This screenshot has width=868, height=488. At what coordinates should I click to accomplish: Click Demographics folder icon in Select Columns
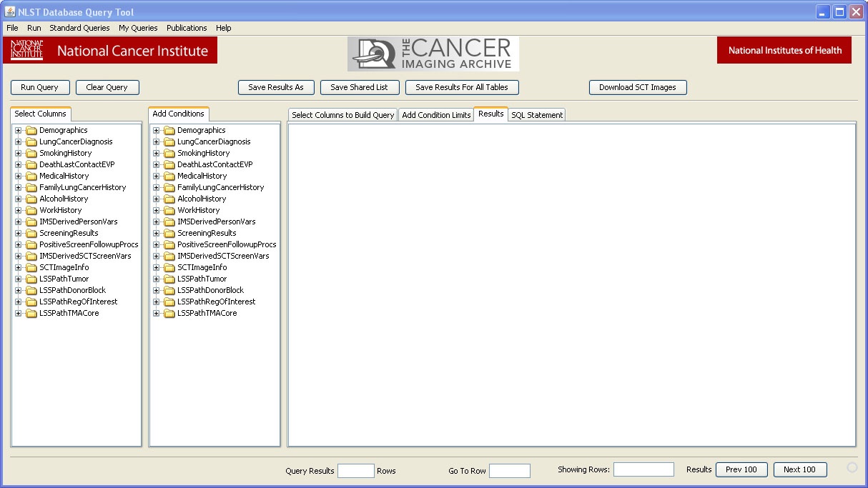click(x=31, y=131)
